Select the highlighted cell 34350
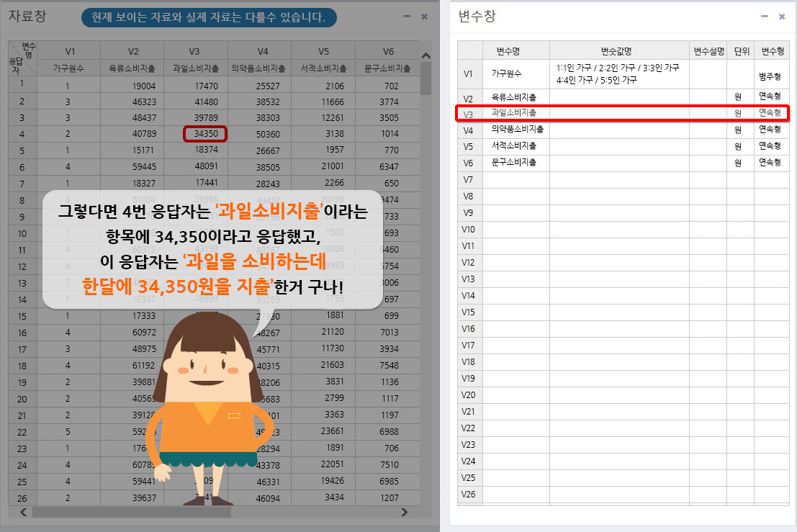This screenshot has width=797, height=532. pos(205,134)
